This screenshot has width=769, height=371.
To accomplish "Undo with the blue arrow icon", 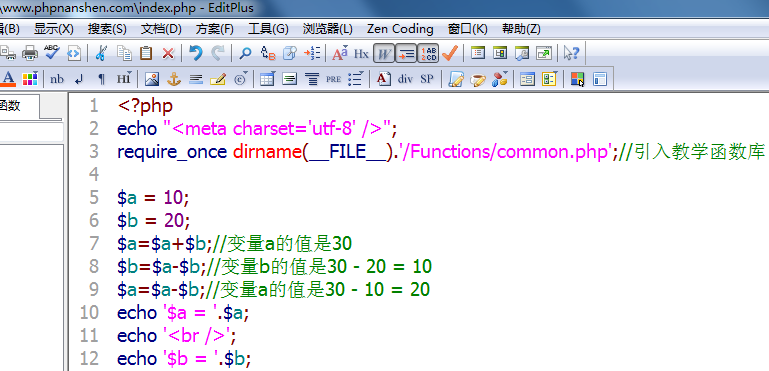I will point(196,53).
